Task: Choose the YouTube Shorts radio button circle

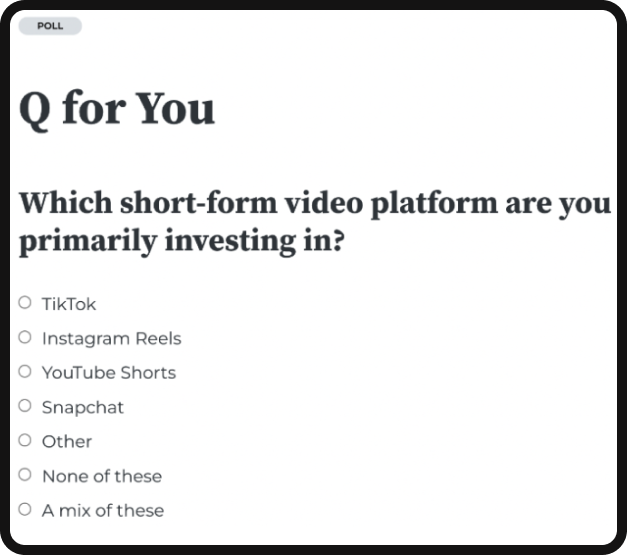Action: point(25,372)
